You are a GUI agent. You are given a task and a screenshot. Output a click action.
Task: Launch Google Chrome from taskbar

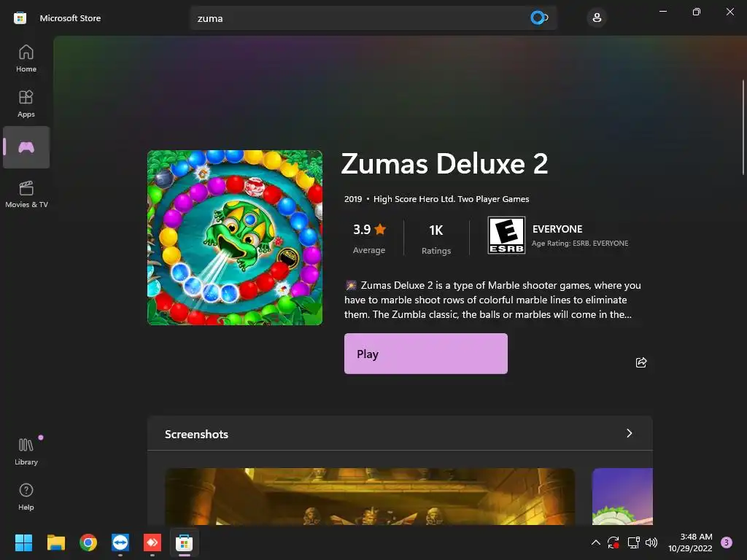(x=88, y=542)
